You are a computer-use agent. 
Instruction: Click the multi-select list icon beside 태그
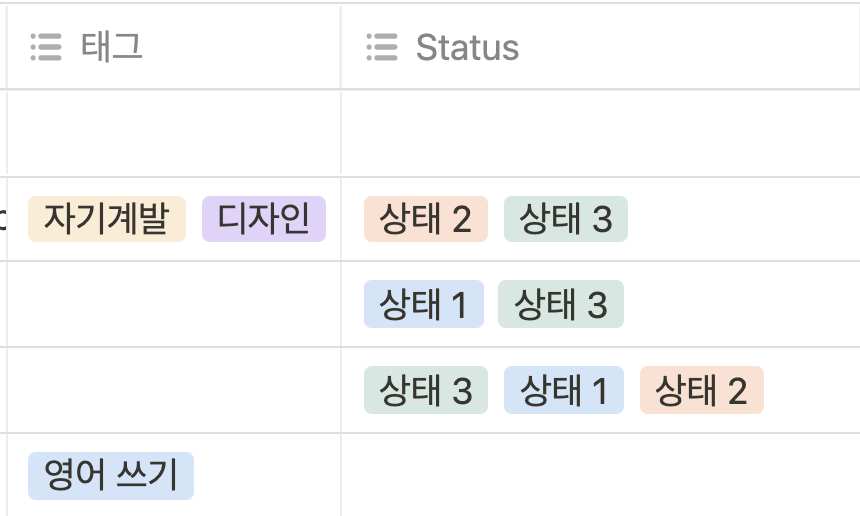click(x=46, y=47)
